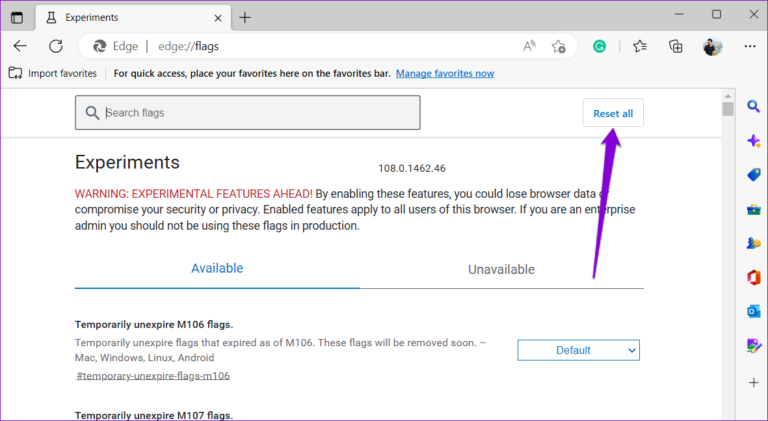The height and width of the screenshot is (421, 768).
Task: Open the Read aloud icon in address bar
Action: (529, 46)
